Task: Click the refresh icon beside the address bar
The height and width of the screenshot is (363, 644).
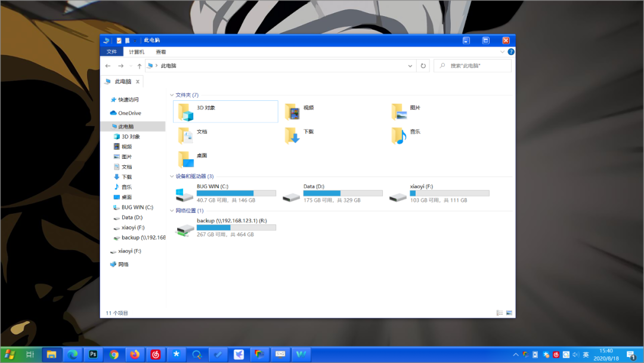Action: 423,66
